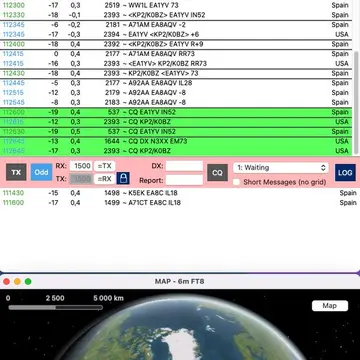Select the 'CQ EA1YV IN52' row at 112630
Image resolution: width=360 pixels, height=360 pixels.
(x=176, y=131)
